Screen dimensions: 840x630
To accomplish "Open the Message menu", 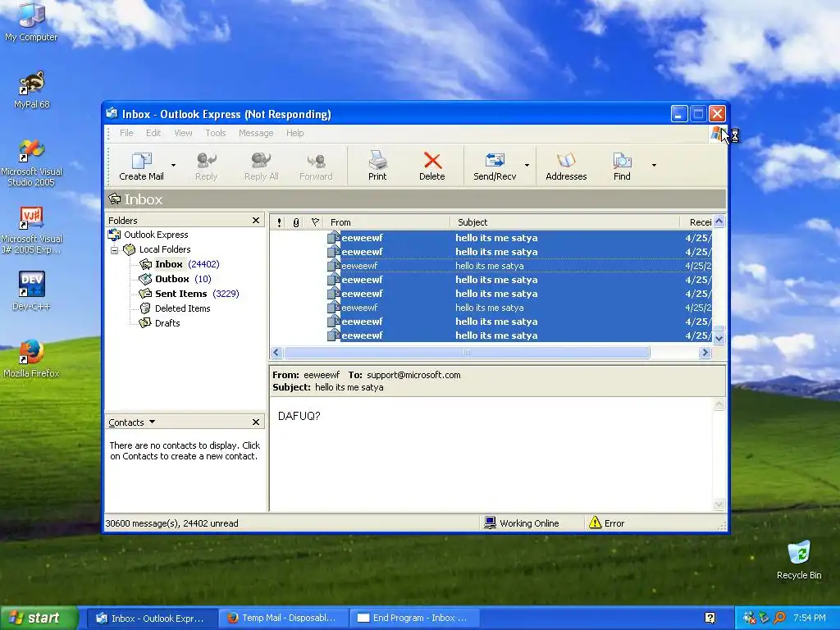I will point(256,133).
